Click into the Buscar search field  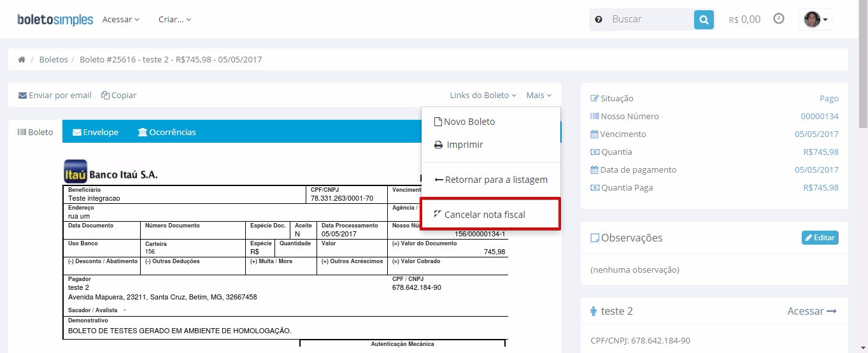click(650, 20)
